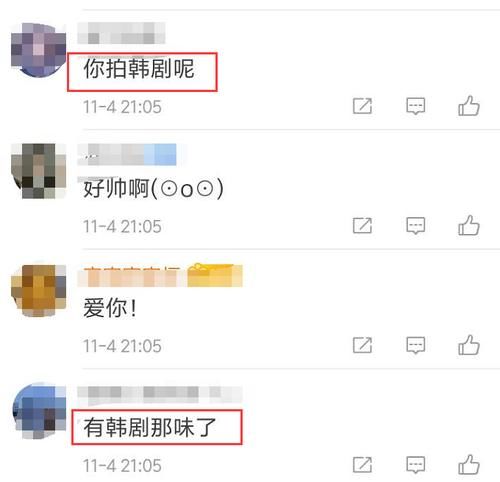Open the gray avatar of second commenter

38,171
